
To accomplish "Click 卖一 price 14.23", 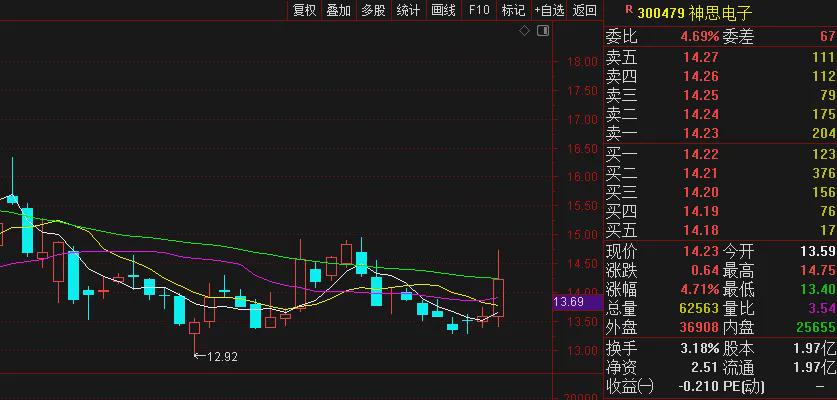I will [x=701, y=133].
